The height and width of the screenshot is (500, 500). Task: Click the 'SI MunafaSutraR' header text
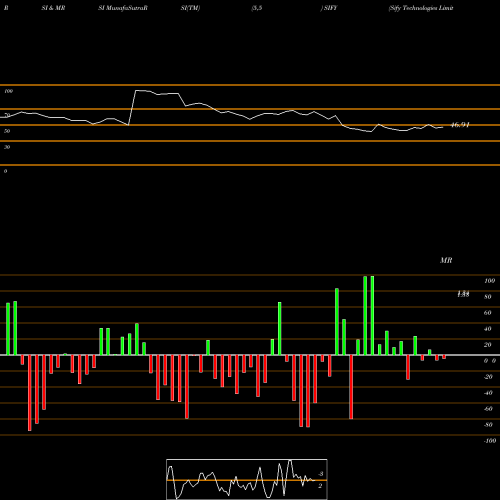coord(123,8)
